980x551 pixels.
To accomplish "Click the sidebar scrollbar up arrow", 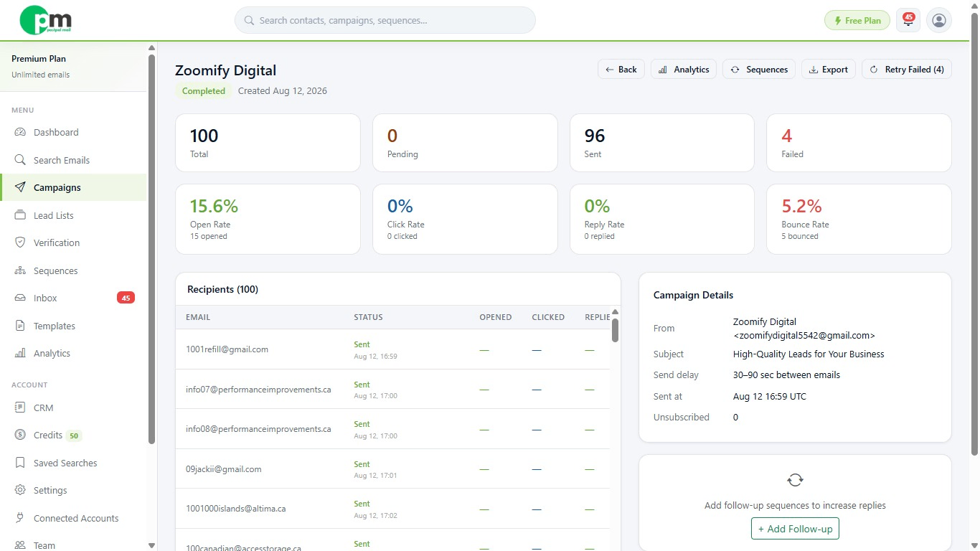I will pos(151,48).
